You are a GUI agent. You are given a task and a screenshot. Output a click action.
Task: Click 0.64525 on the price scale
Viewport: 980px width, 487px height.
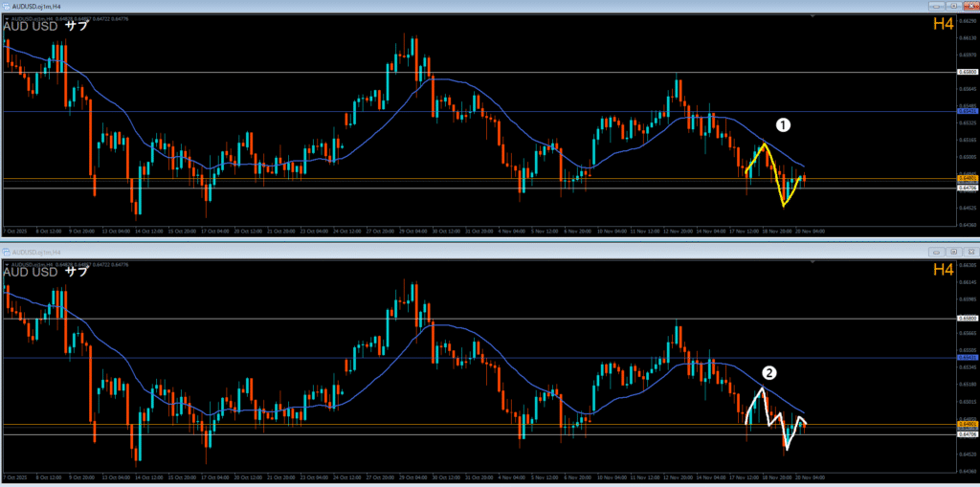[967, 208]
